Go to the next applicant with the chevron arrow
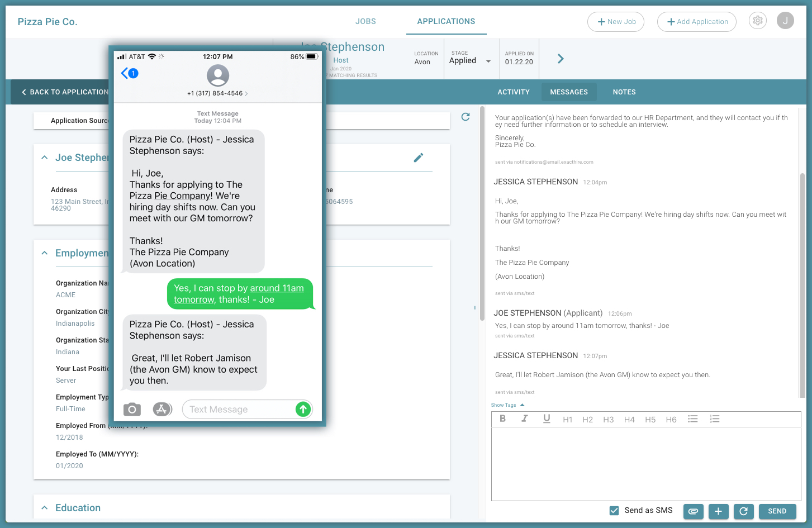This screenshot has width=812, height=528. (x=561, y=59)
